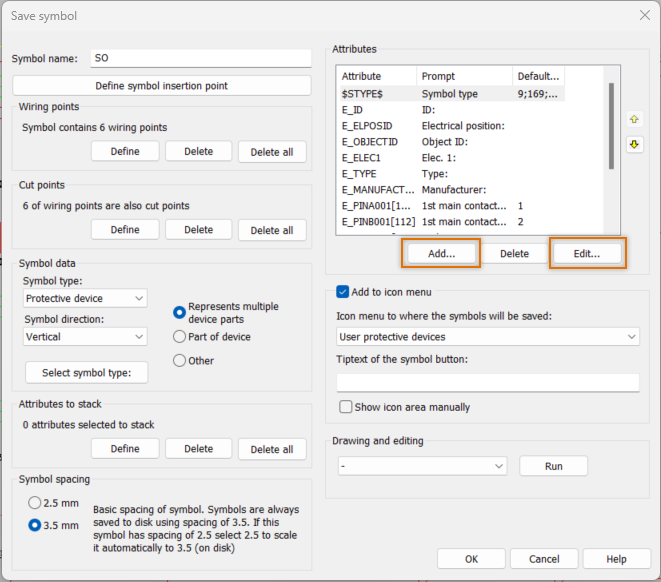Delete a wiring point
The width and height of the screenshot is (661, 582).
click(199, 151)
